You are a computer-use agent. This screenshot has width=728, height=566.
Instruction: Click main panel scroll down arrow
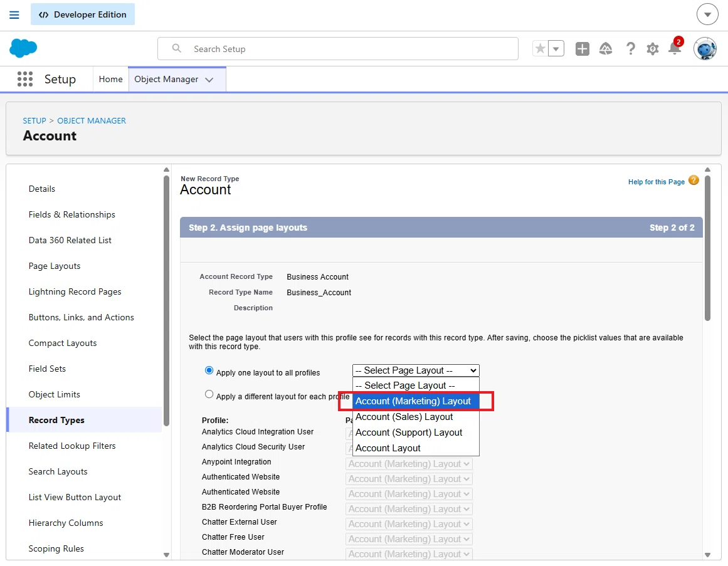pyautogui.click(x=707, y=555)
